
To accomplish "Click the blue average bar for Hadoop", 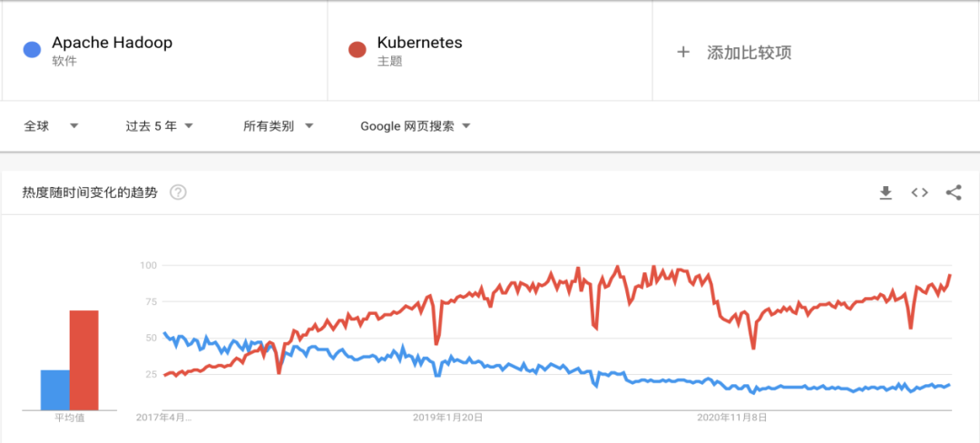I will point(55,389).
